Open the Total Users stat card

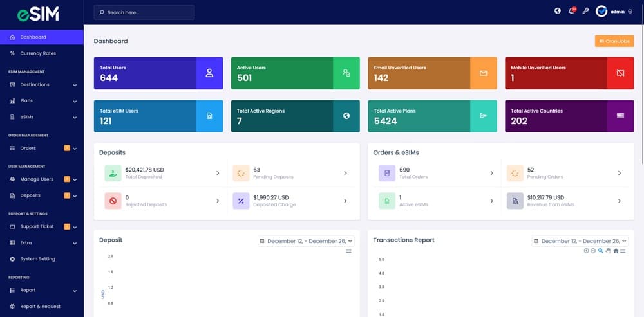(x=158, y=73)
